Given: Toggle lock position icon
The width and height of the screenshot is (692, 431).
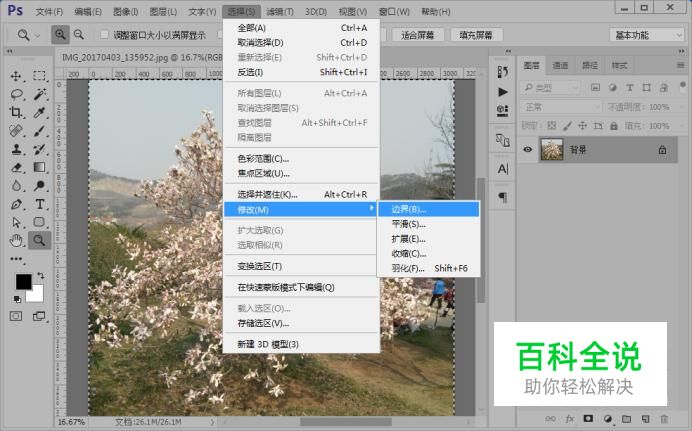Looking at the screenshot, I should click(583, 126).
